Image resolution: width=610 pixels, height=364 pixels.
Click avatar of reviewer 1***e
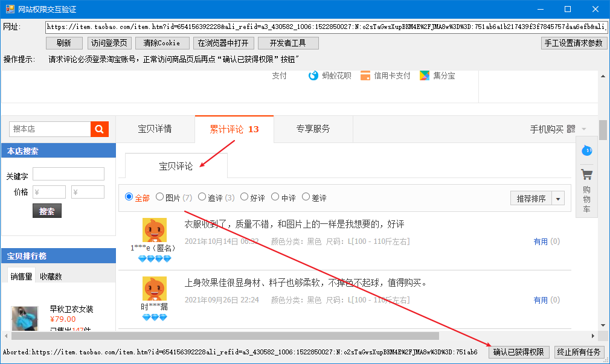coord(155,230)
